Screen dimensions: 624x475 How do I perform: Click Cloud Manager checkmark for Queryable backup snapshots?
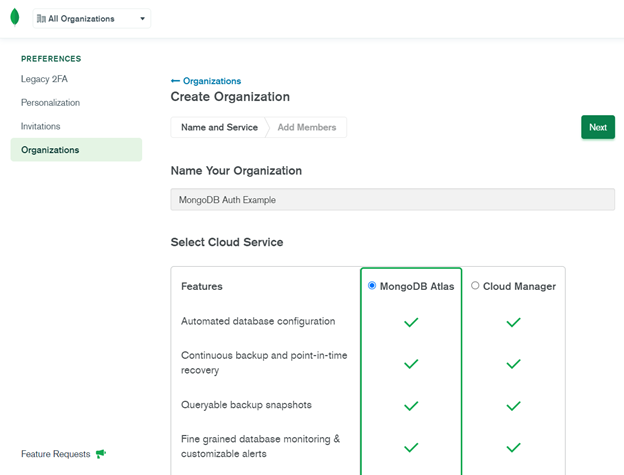click(x=513, y=406)
